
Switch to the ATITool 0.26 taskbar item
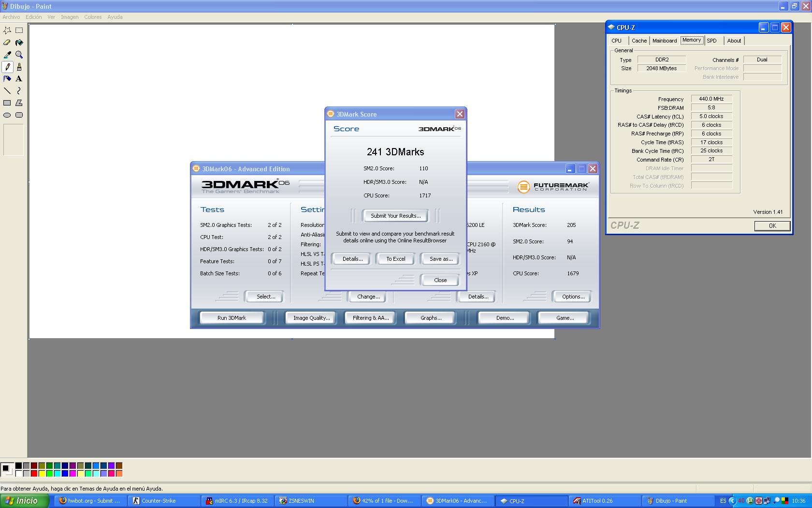[x=604, y=501]
